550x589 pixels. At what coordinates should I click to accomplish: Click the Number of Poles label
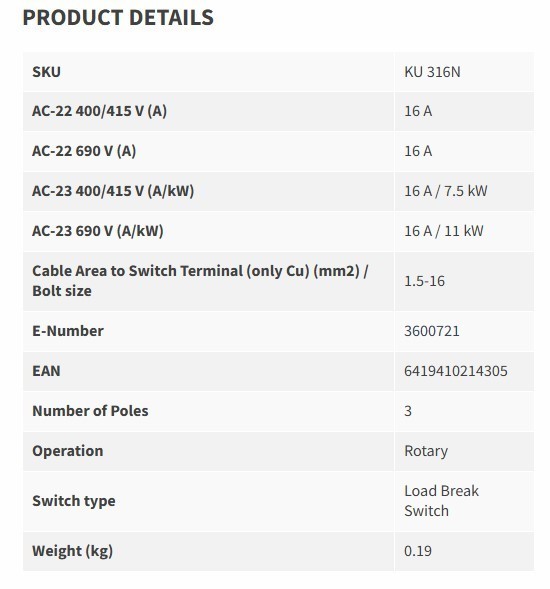tap(90, 411)
